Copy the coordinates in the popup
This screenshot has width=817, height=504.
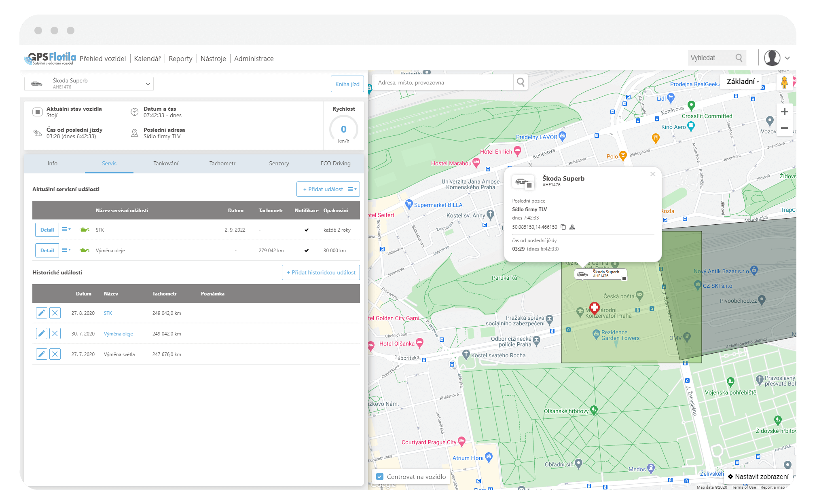563,227
